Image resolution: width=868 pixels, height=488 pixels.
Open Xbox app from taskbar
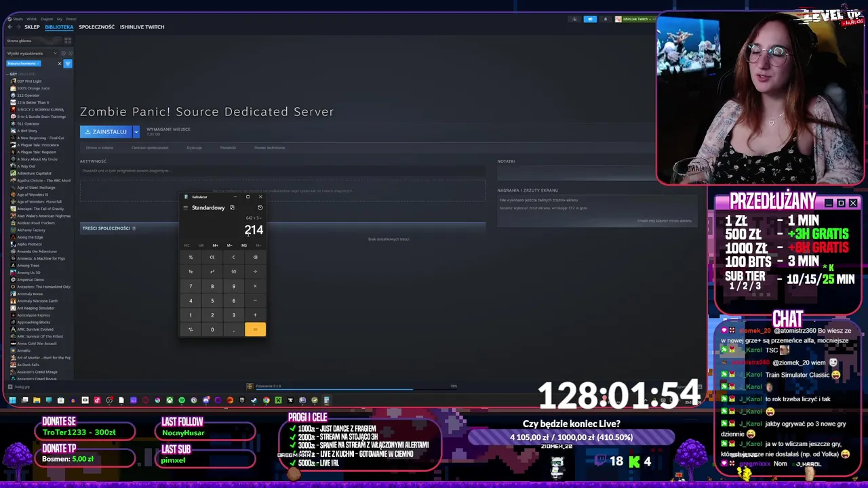pos(170,400)
